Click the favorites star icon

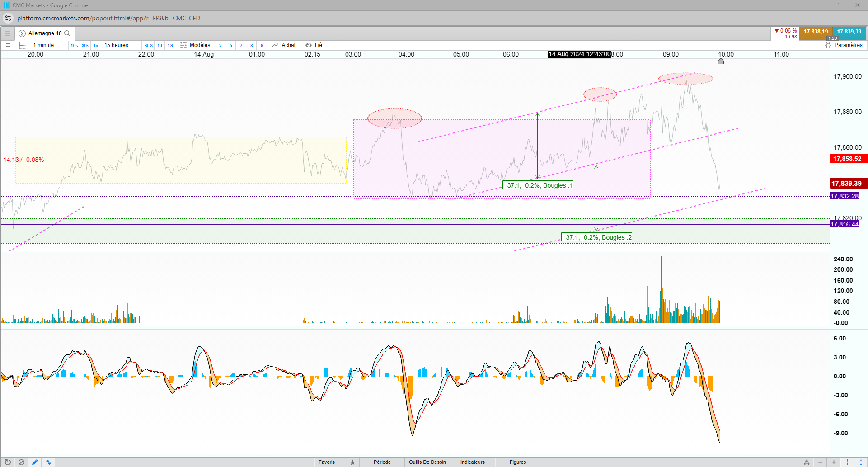(x=352, y=462)
